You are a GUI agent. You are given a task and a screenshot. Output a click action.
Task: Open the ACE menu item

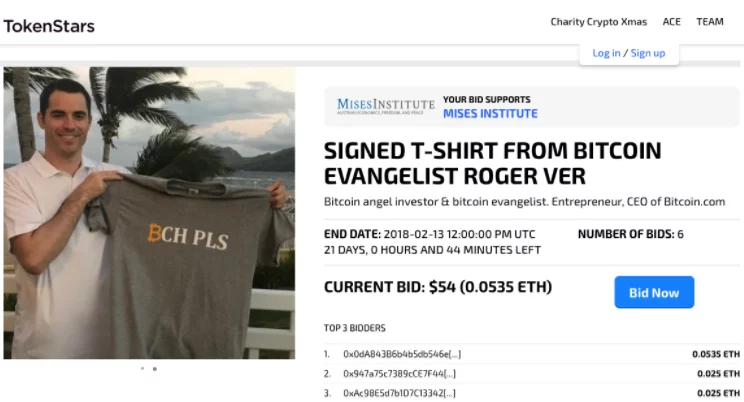(671, 22)
